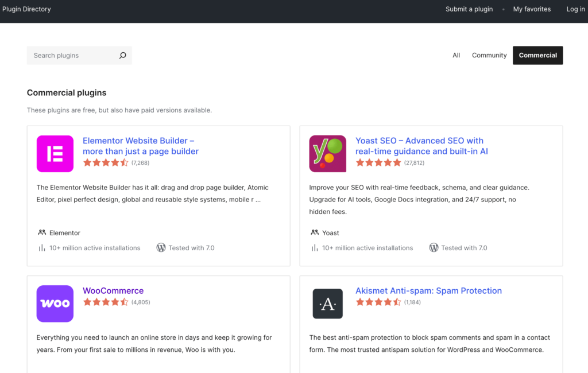Image resolution: width=588 pixels, height=373 pixels.
Task: Open Yoast SEO title link
Action: tap(421, 146)
